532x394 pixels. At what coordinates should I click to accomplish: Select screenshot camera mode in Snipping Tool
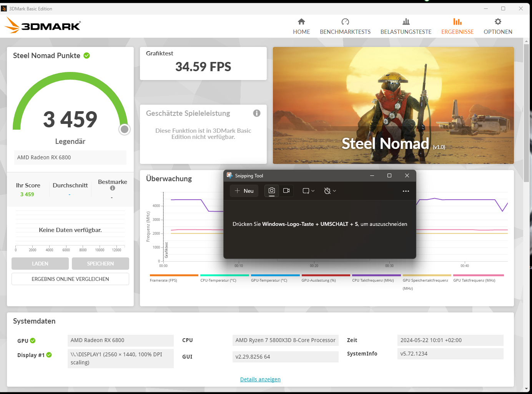coord(272,191)
